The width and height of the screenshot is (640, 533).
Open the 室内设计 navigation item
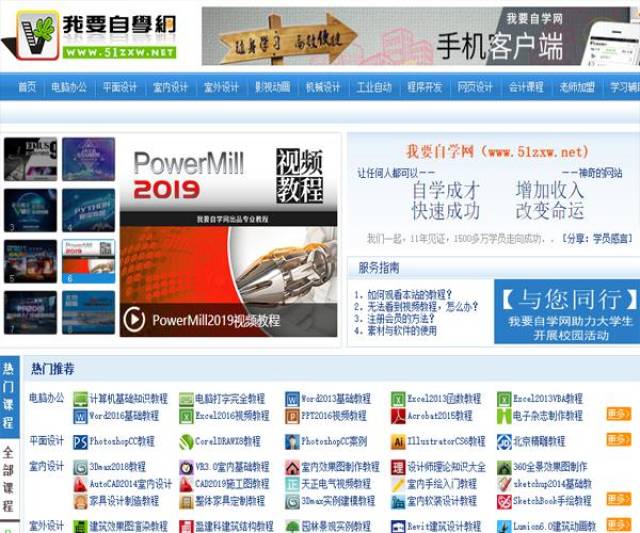[170, 87]
